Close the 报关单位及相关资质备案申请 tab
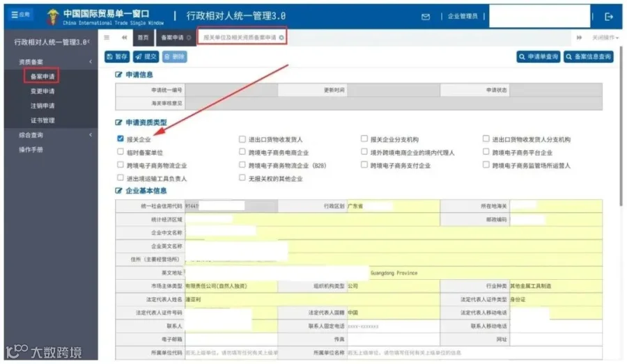The image size is (627, 364). 281,38
